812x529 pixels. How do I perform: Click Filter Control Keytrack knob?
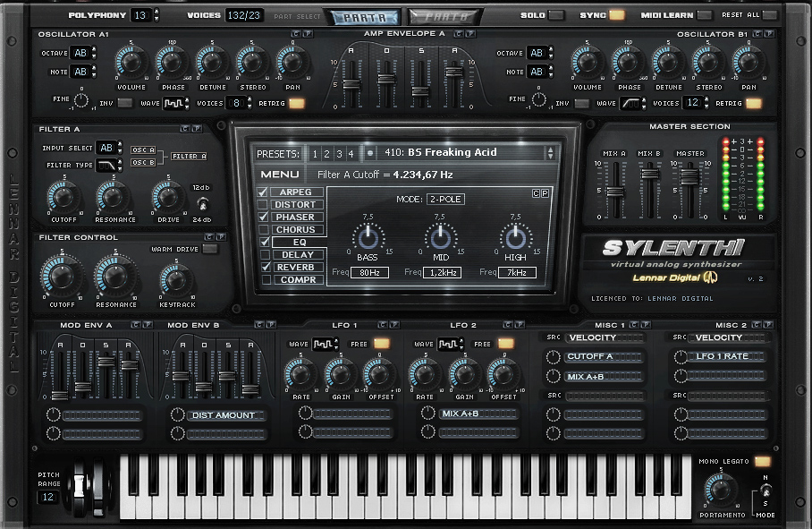pos(175,280)
